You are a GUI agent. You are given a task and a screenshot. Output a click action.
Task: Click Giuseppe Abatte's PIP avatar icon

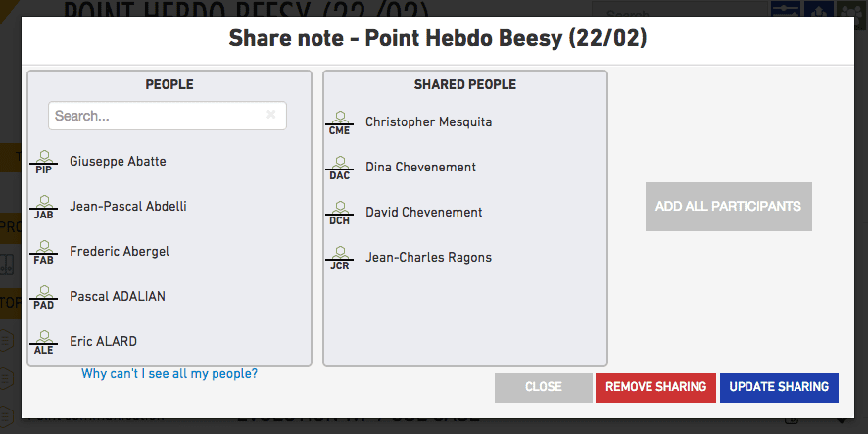[x=44, y=162]
